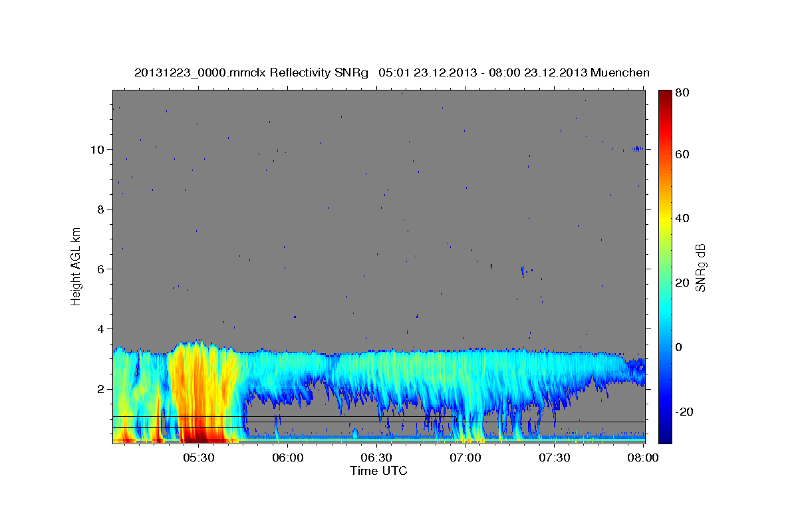Click the colorbar value 60
The height and width of the screenshot is (532, 798).
tap(682, 154)
